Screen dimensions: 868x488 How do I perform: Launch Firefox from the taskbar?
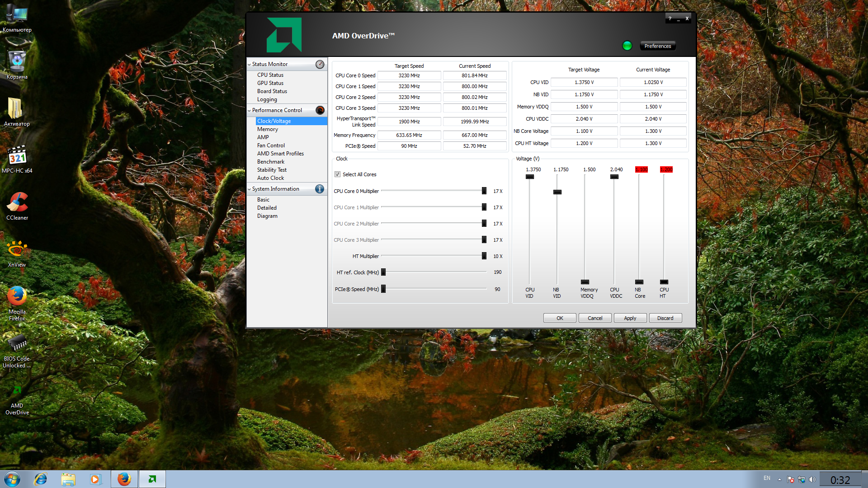coord(124,479)
